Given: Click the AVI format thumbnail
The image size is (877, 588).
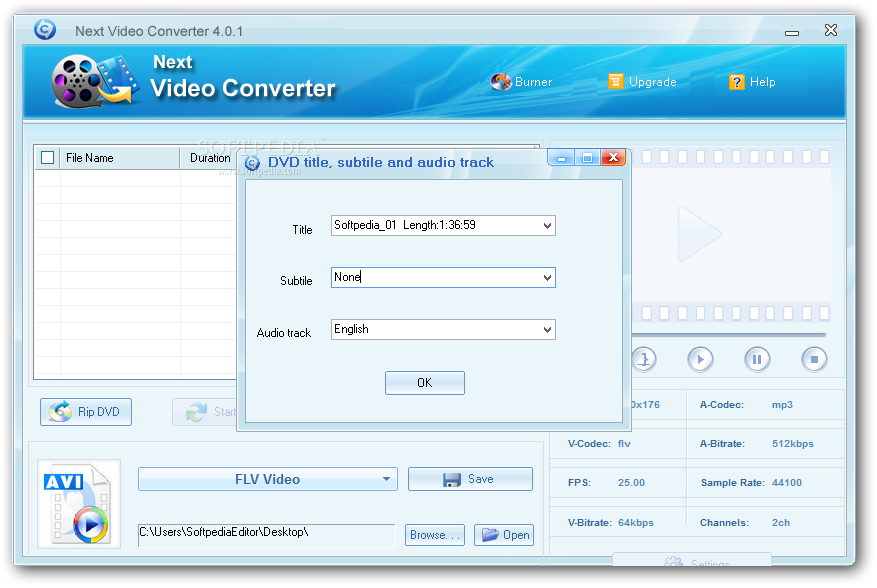Looking at the screenshot, I should tap(79, 504).
